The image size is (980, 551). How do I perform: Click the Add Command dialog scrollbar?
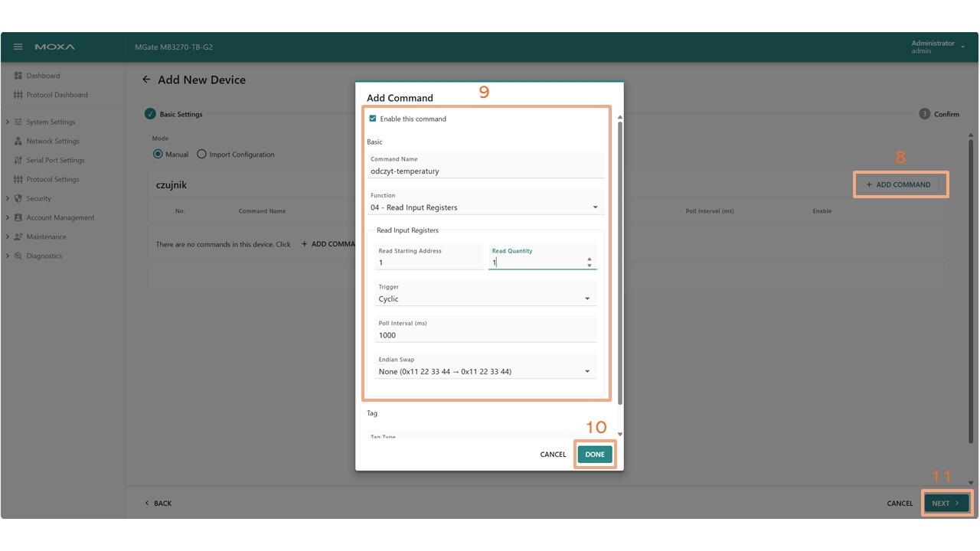pyautogui.click(x=619, y=260)
